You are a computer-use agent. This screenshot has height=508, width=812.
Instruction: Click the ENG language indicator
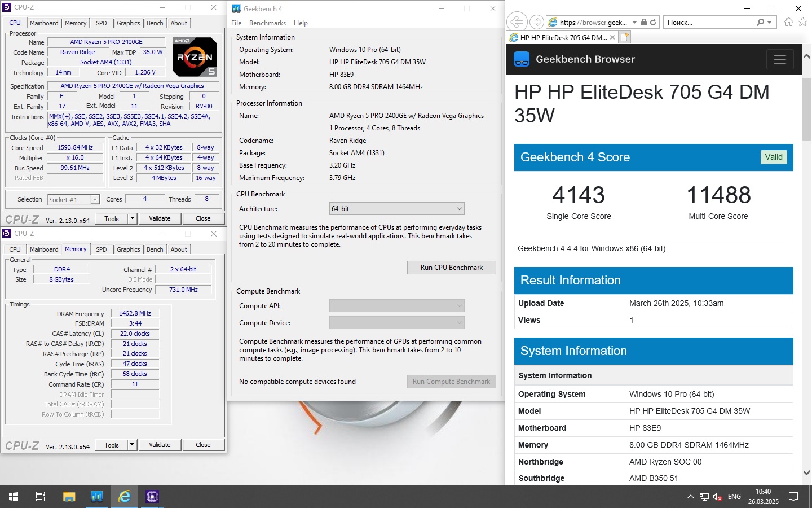pos(734,497)
